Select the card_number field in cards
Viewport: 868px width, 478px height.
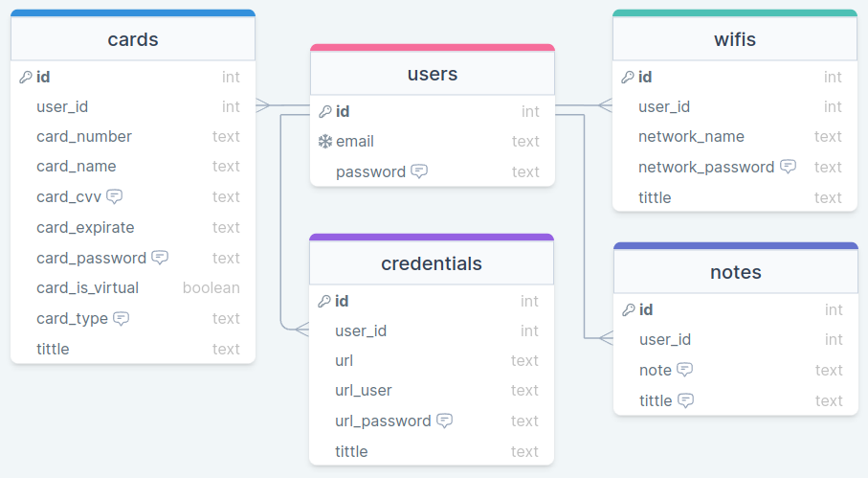click(133, 136)
